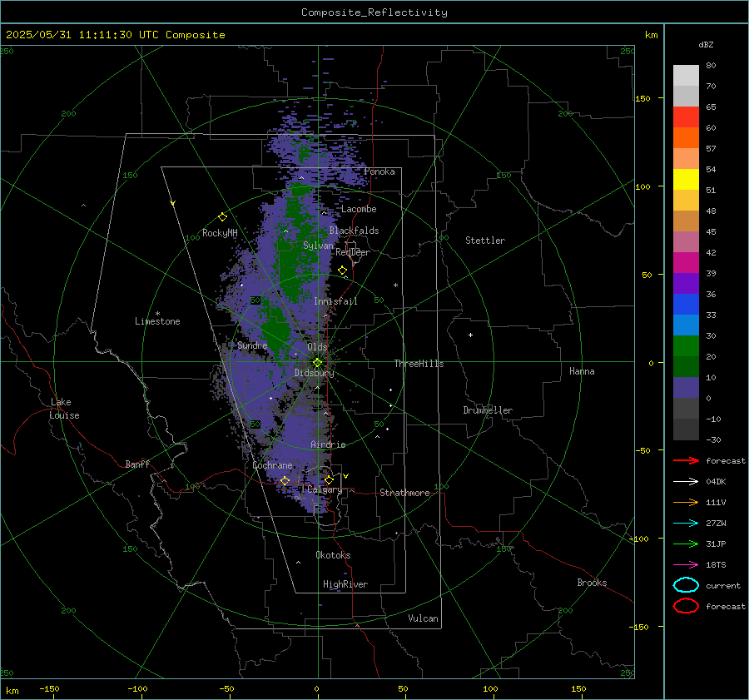Click the Innisfail city label
Screen dimensions: 749x700
[x=335, y=301]
